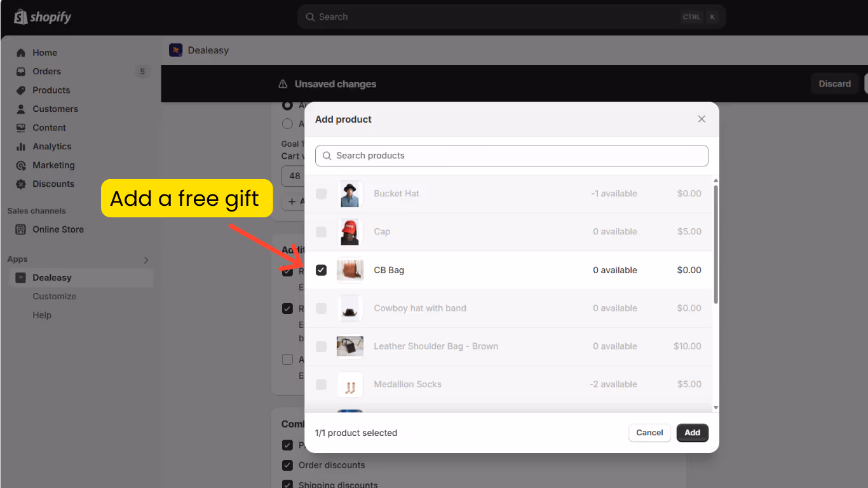
Task: Click the top Search bar
Action: (512, 17)
